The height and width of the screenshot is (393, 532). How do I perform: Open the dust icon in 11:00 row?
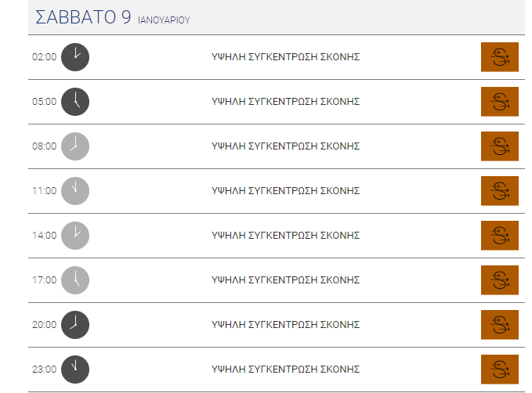coord(499,191)
